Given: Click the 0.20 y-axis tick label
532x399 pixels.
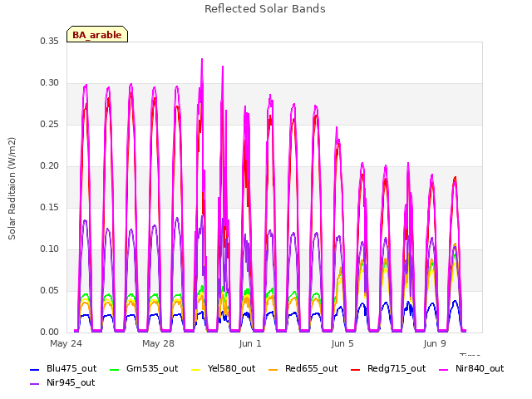Looking at the screenshot, I should tap(50, 166).
